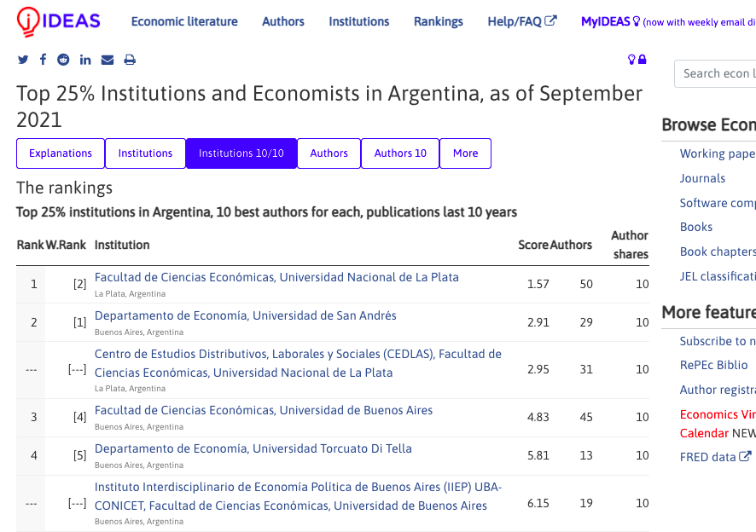Share page via email envelope icon

tap(108, 60)
